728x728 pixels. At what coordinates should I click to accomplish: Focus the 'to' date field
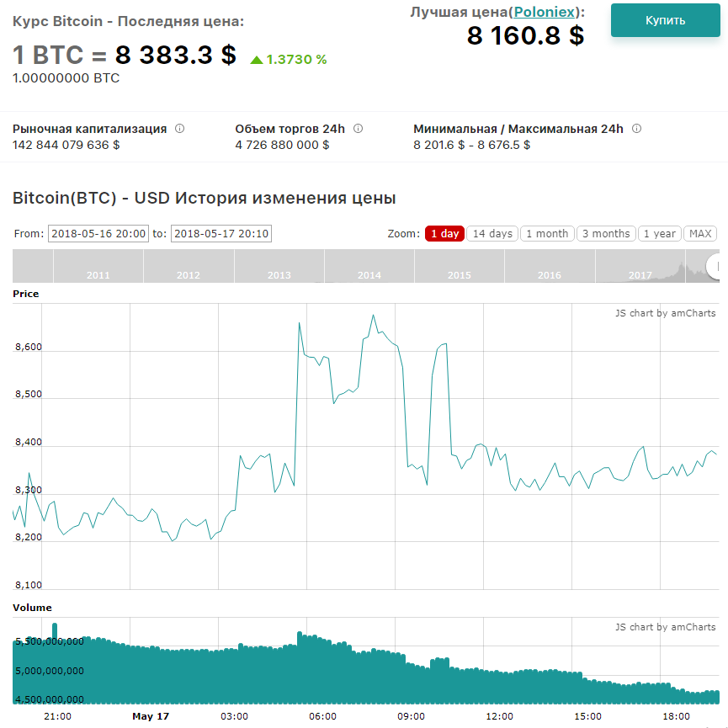[x=221, y=233]
